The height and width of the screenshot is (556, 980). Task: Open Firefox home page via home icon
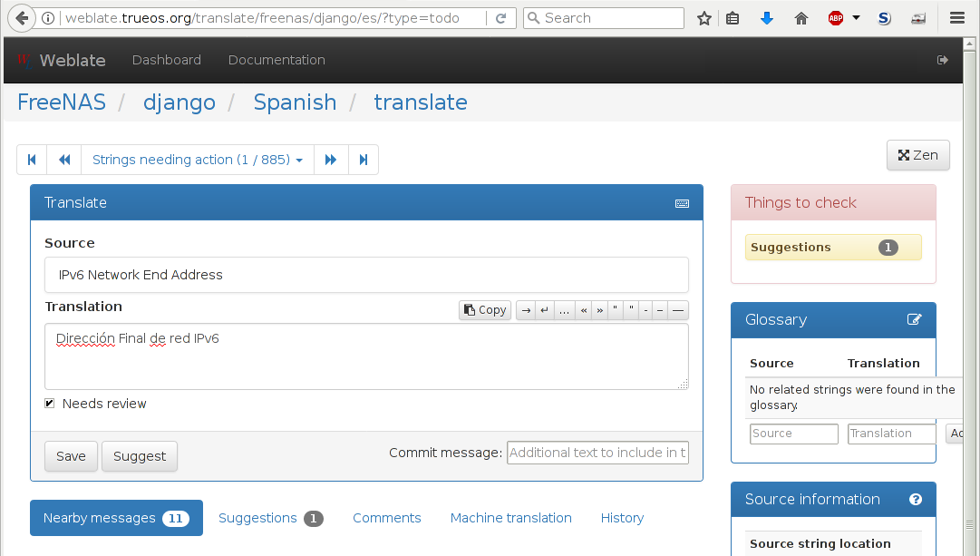800,17
